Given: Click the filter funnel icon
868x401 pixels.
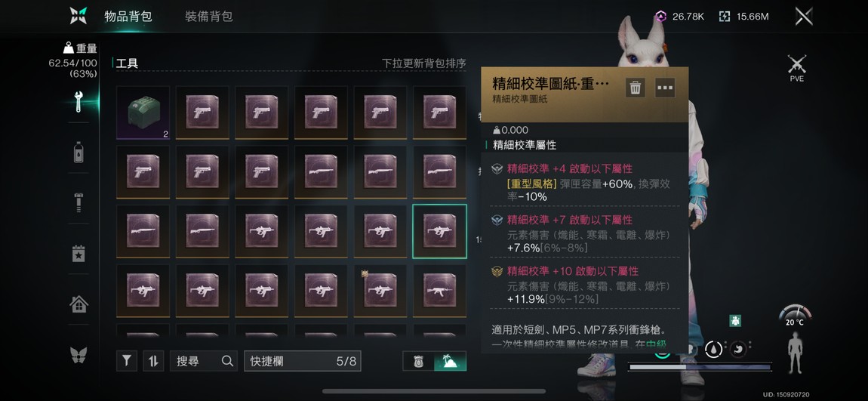Looking at the screenshot, I should tap(127, 361).
